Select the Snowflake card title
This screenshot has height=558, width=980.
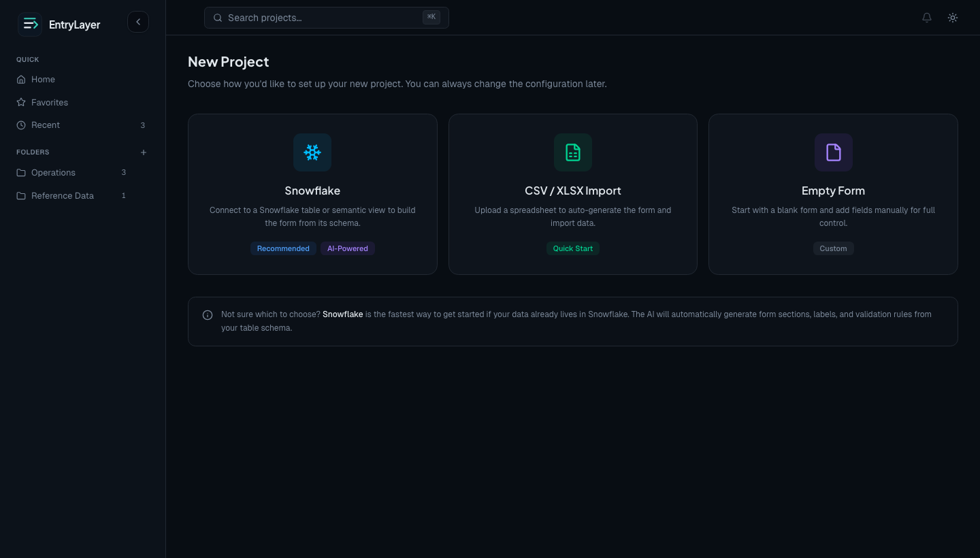coord(312,191)
